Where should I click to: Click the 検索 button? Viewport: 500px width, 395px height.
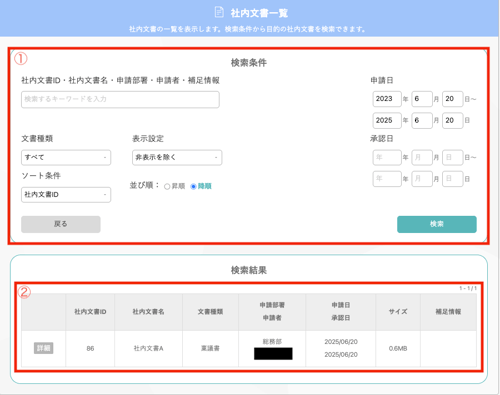click(437, 224)
